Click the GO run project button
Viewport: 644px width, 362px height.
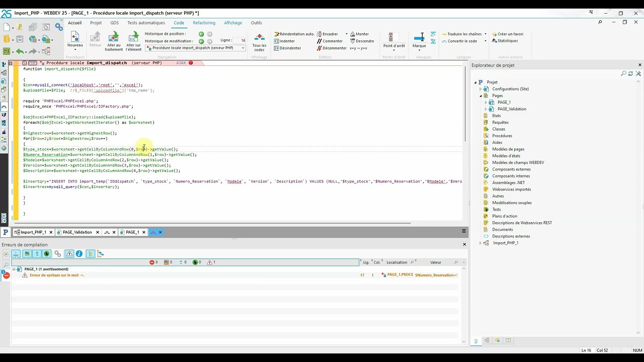tap(7, 51)
